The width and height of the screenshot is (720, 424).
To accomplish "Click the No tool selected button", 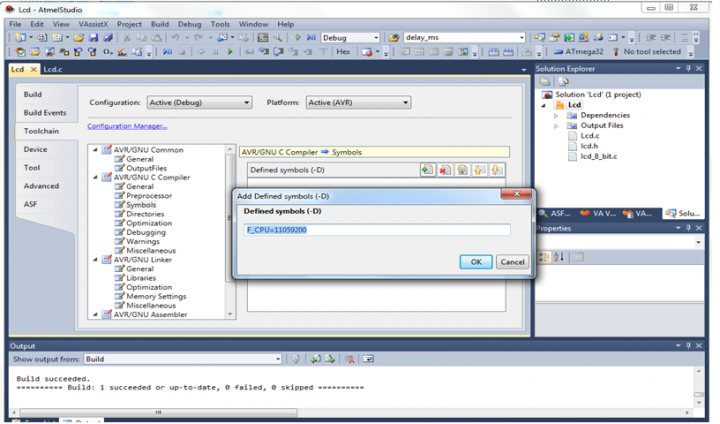I will [647, 52].
